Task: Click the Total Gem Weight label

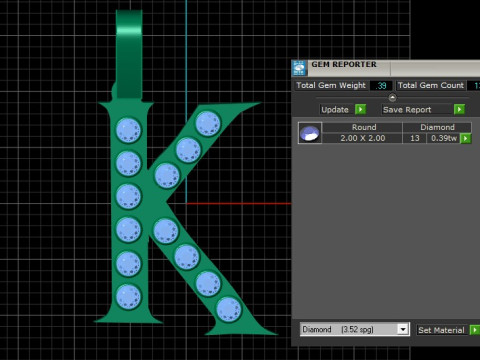Action: coord(331,85)
